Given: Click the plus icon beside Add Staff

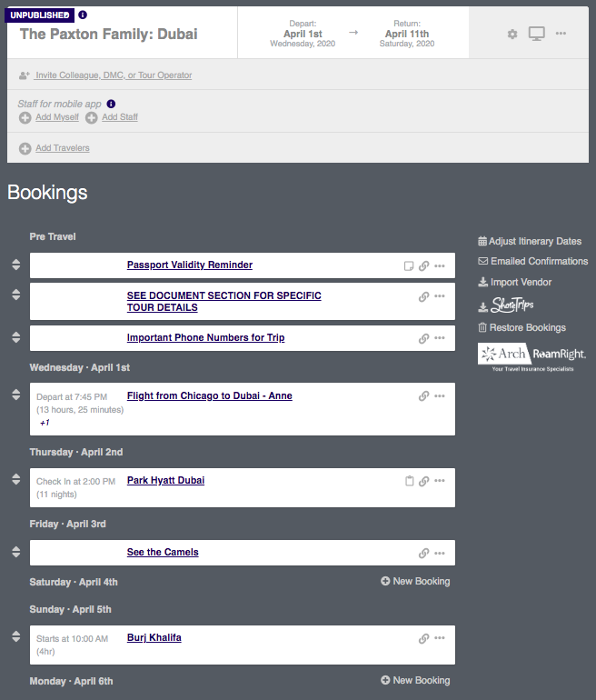Looking at the screenshot, I should tap(92, 118).
